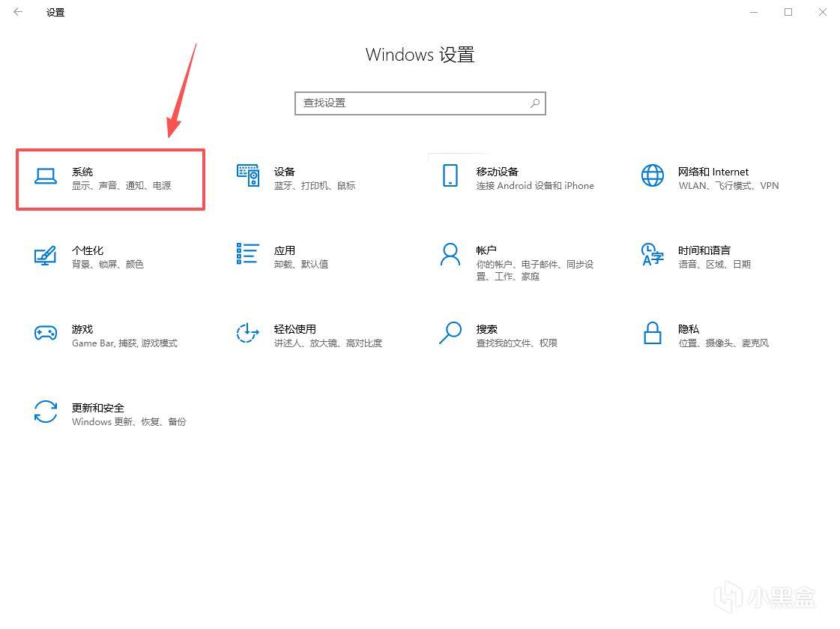Open the 系统 category title
840x629 pixels.
[82, 172]
